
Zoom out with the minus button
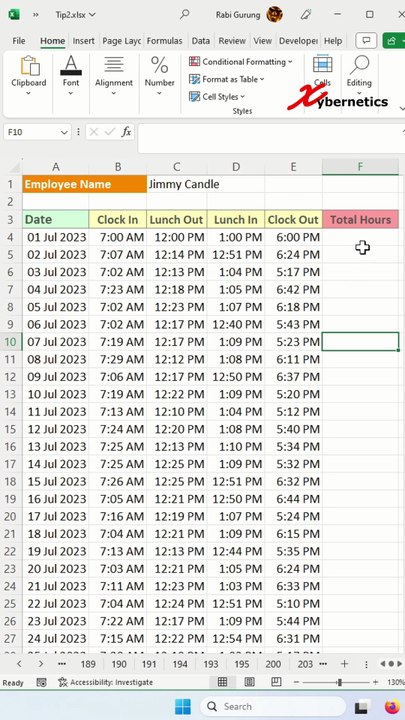[296, 682]
